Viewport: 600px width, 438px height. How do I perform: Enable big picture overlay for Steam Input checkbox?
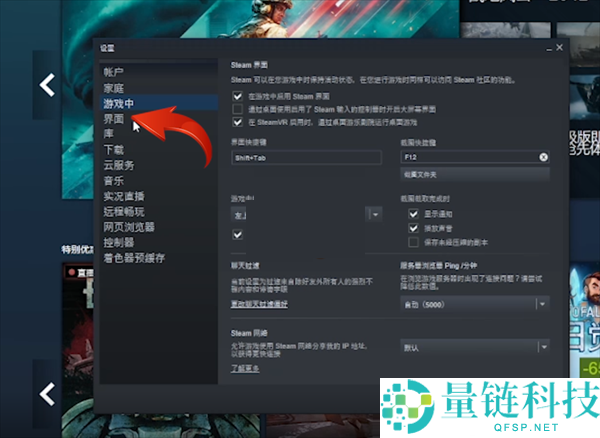[x=237, y=107]
